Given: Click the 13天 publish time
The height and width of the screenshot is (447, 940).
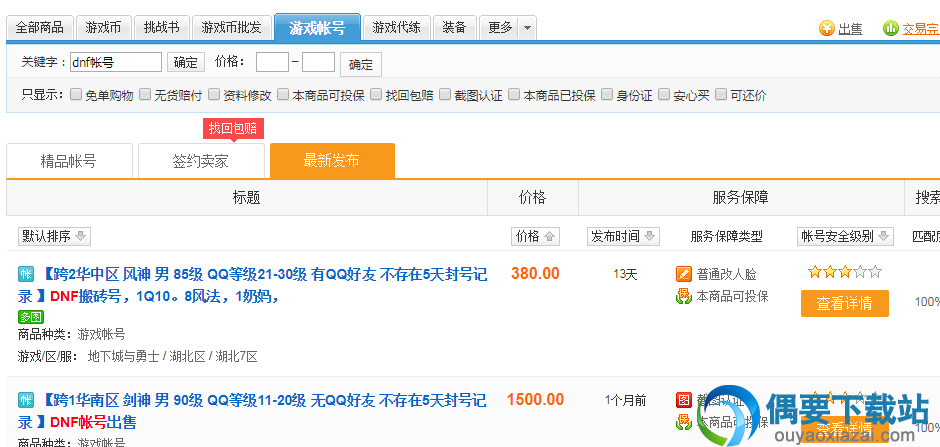Looking at the screenshot, I should 625,274.
